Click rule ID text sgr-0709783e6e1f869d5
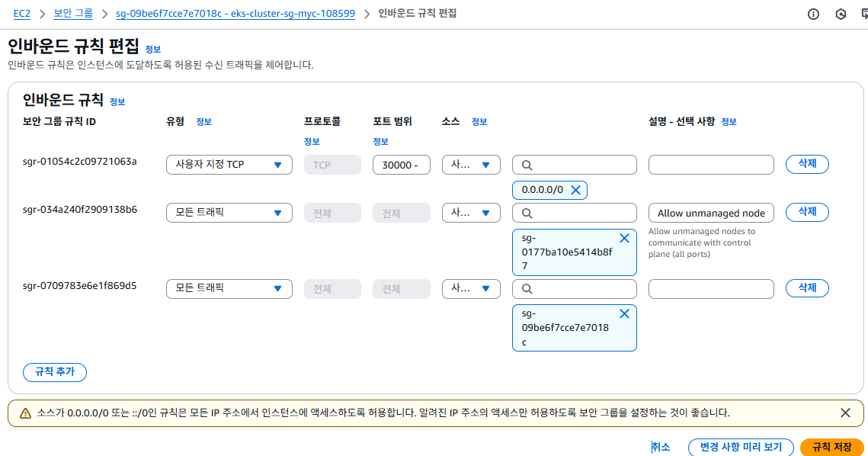868x456 pixels. point(79,286)
